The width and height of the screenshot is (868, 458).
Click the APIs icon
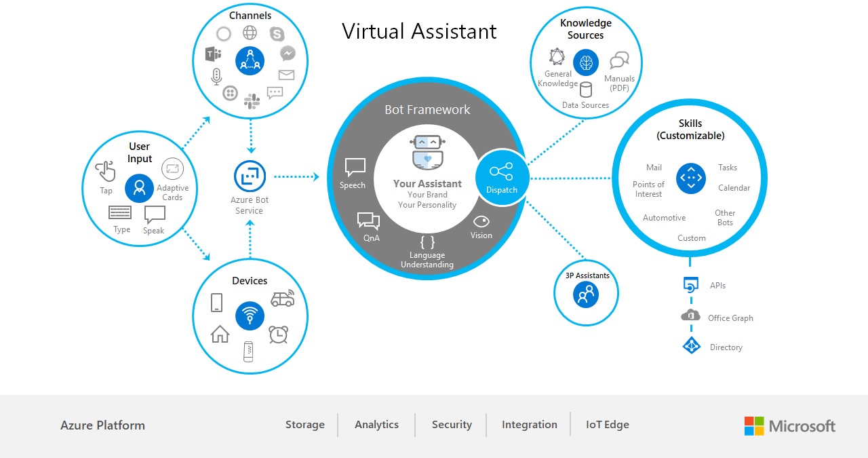(x=691, y=286)
